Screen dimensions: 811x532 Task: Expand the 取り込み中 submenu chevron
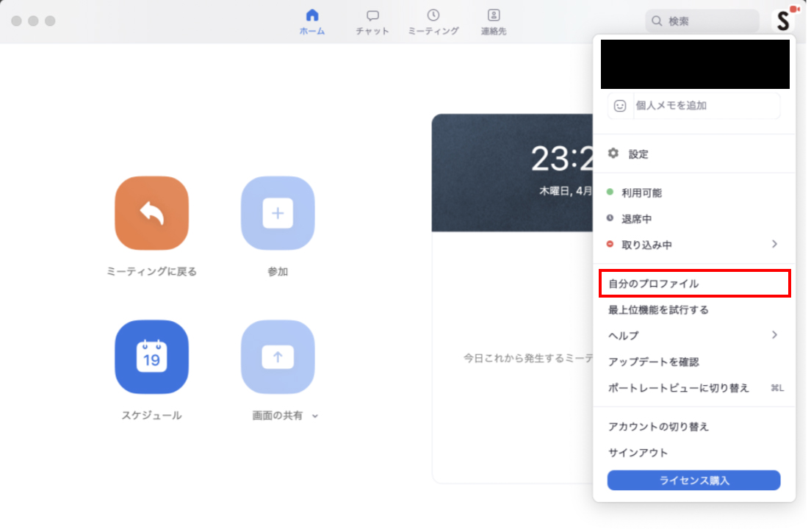click(774, 244)
